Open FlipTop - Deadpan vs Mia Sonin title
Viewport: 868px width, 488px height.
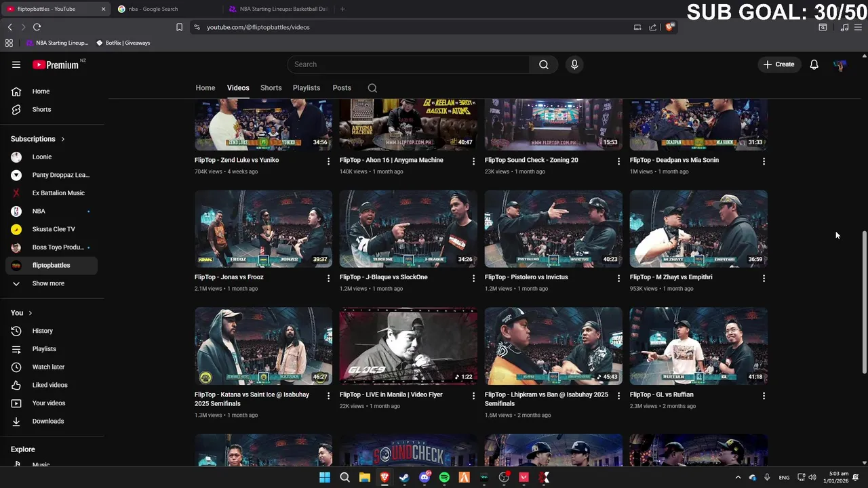674,160
